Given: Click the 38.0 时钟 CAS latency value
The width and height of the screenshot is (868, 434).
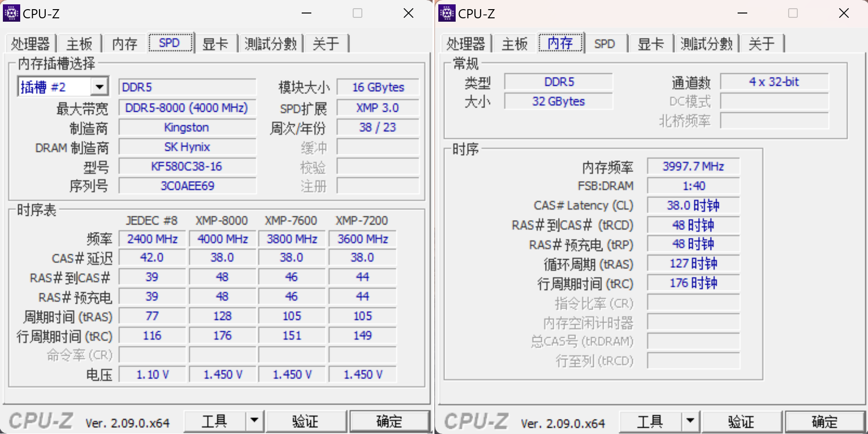Looking at the screenshot, I should point(693,205).
